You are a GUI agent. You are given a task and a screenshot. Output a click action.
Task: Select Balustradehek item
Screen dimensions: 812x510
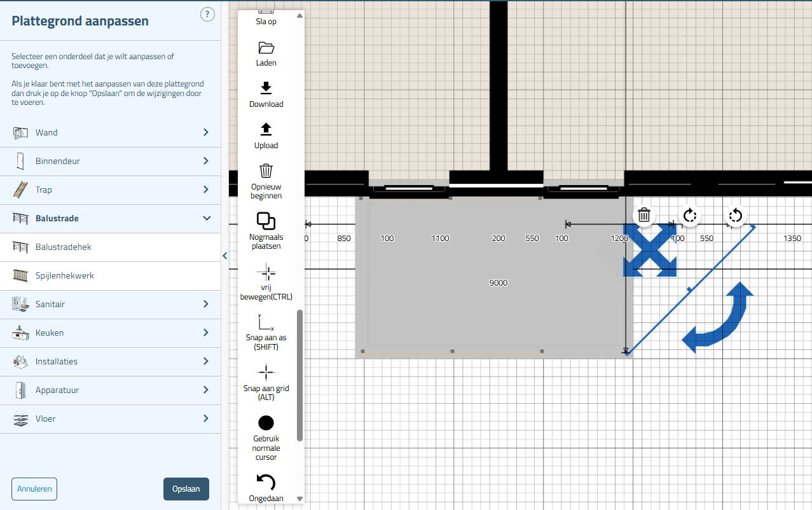(x=64, y=247)
